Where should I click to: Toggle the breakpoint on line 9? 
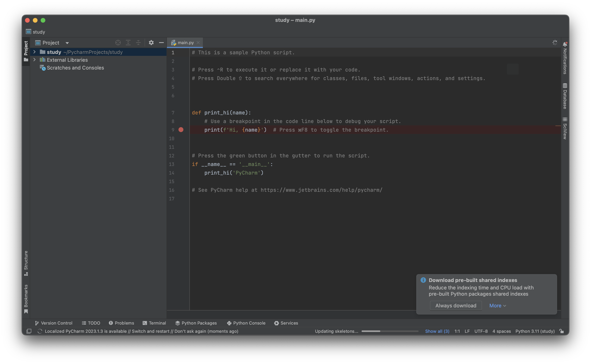point(181,130)
